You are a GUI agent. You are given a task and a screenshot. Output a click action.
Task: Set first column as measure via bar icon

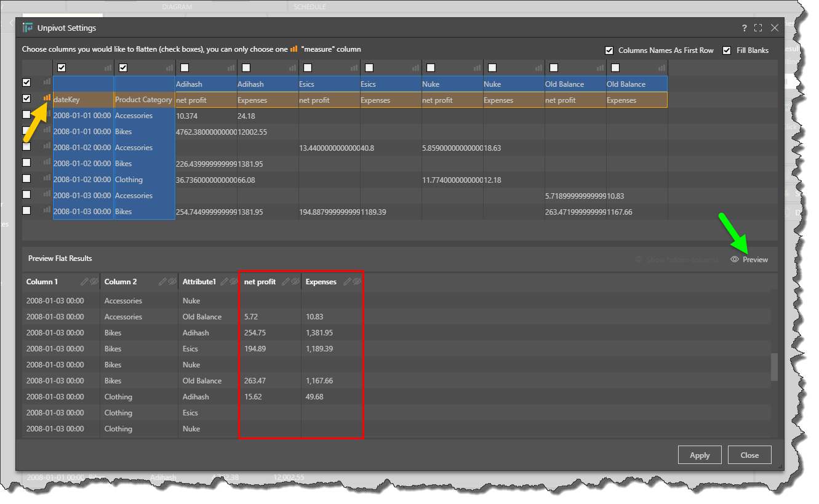coord(108,68)
